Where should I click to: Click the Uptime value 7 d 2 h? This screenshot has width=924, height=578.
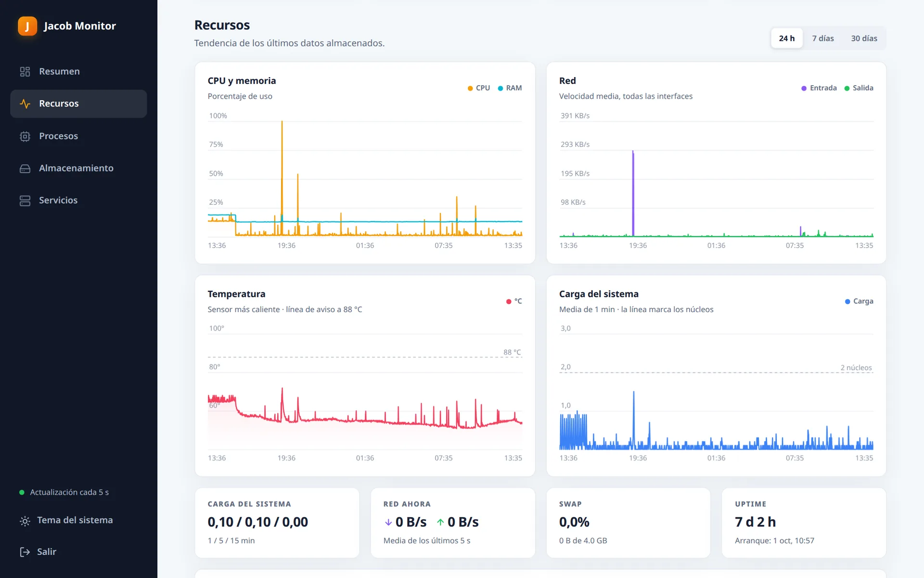tap(755, 522)
